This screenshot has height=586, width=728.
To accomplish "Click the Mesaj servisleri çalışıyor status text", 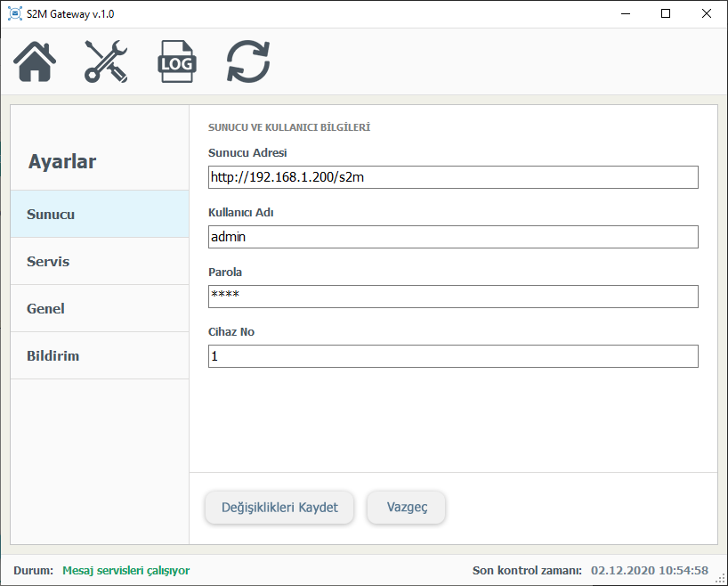I will coord(125,570).
